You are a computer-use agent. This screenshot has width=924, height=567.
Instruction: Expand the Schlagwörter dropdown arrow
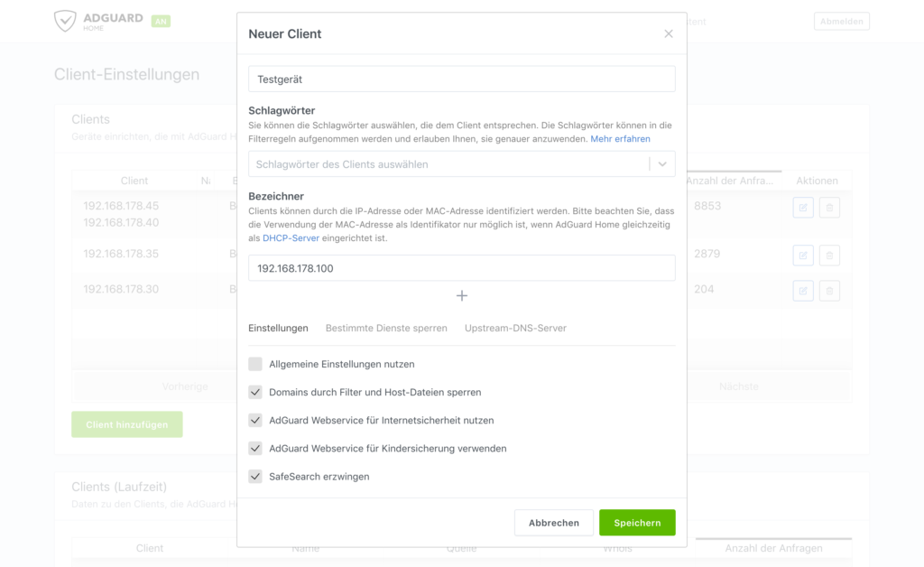click(x=662, y=164)
